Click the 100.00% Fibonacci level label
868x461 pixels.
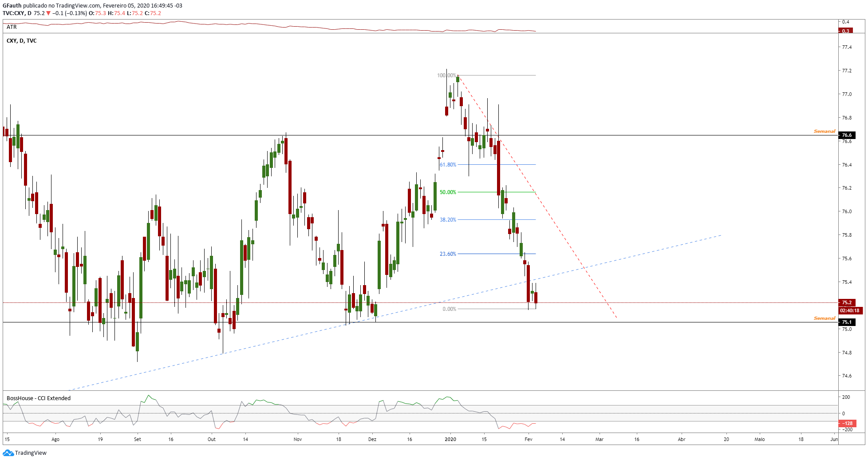pos(446,76)
